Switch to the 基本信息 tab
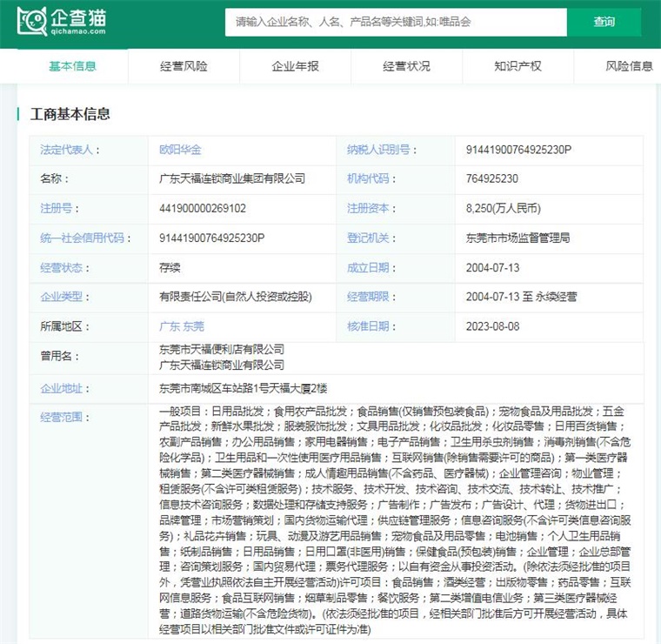The image size is (661, 644). pyautogui.click(x=72, y=66)
